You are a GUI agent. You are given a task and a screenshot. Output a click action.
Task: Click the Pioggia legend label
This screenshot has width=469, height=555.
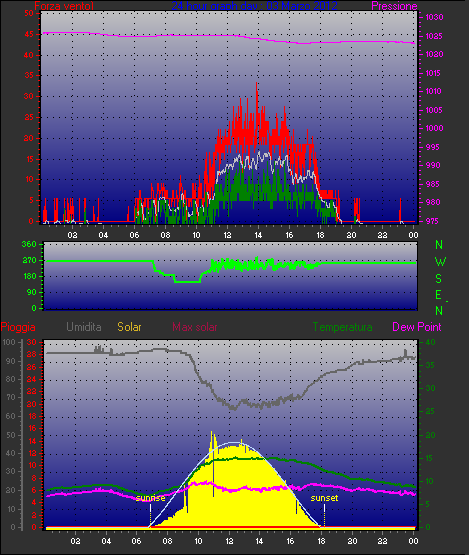click(x=18, y=327)
